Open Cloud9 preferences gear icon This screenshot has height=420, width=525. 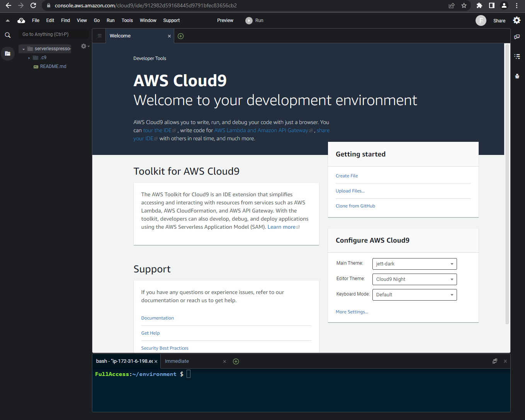click(517, 20)
